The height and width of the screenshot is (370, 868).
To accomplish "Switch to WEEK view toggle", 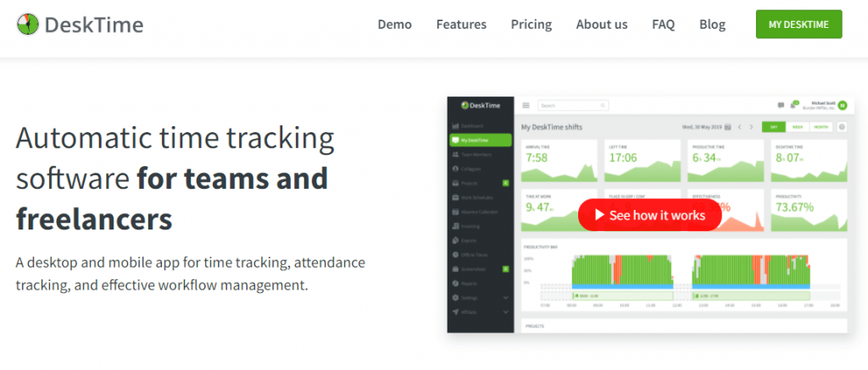I will click(798, 127).
